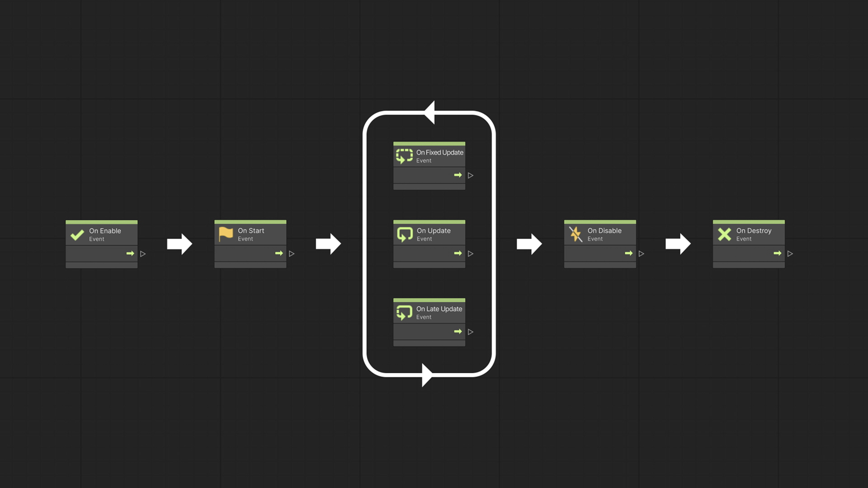This screenshot has height=488, width=868.
Task: Select the On Disable node label
Action: pos(604,230)
